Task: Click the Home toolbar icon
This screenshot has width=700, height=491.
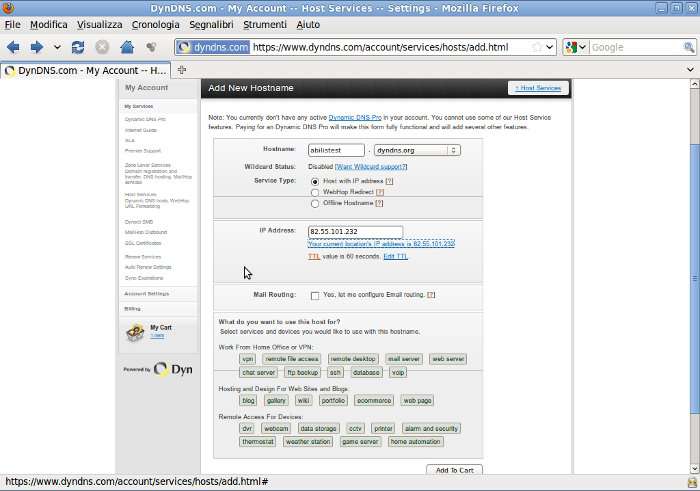Action: (x=127, y=47)
